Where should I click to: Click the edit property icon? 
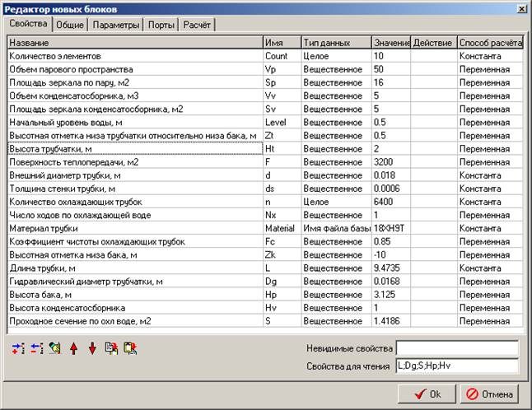pos(55,348)
